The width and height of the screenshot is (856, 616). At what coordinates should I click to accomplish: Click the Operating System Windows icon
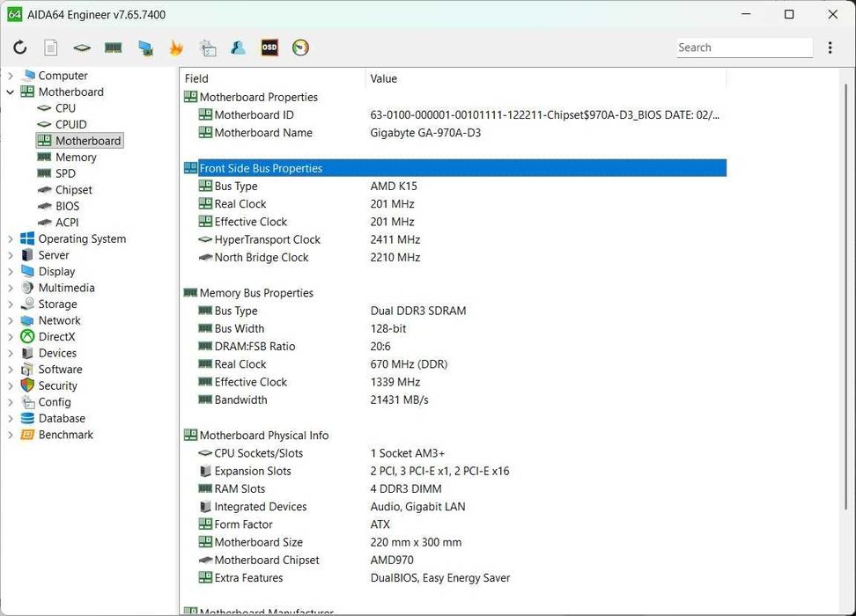(x=27, y=238)
